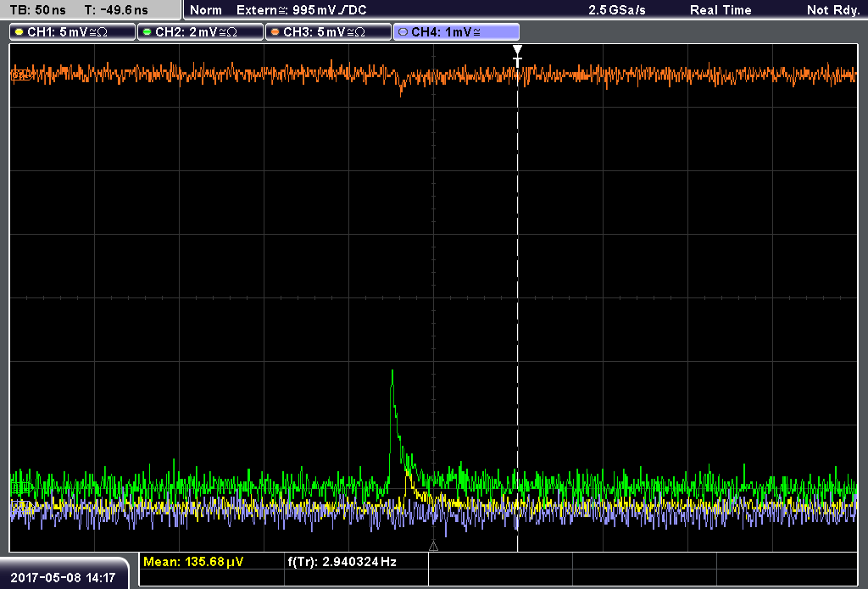Select the CH4 1 mV channel tab
The width and height of the screenshot is (868, 589).
(x=456, y=32)
